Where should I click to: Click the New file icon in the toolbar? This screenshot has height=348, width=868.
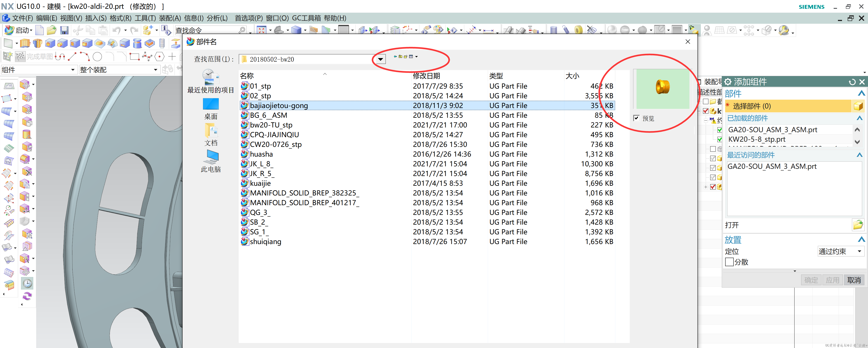click(39, 30)
